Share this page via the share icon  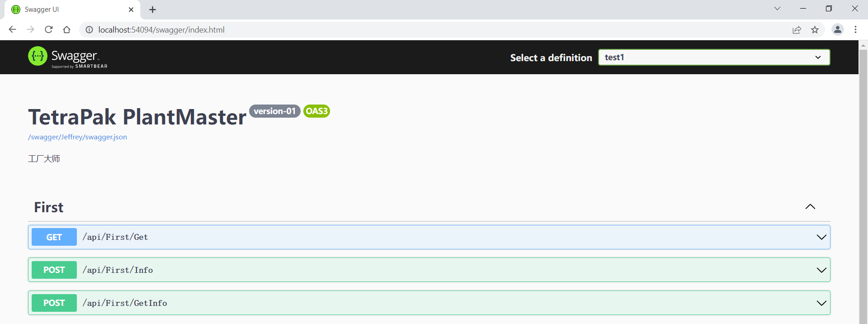pos(797,30)
